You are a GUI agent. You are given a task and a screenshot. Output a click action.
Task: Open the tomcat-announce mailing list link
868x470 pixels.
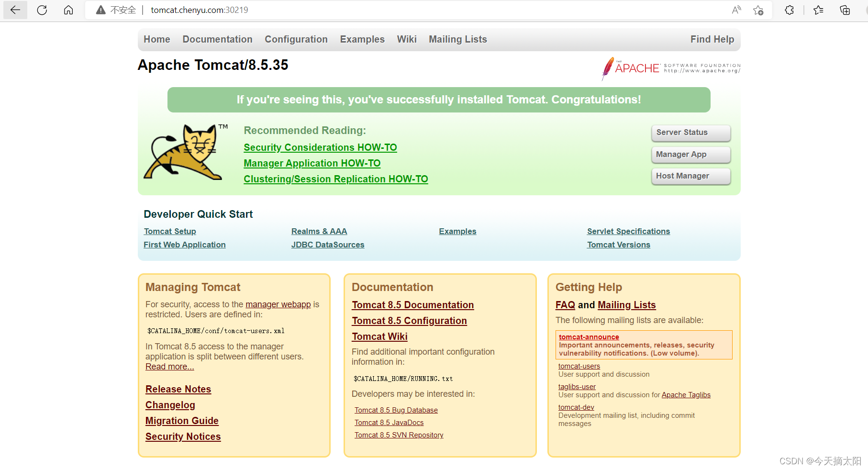pyautogui.click(x=589, y=337)
